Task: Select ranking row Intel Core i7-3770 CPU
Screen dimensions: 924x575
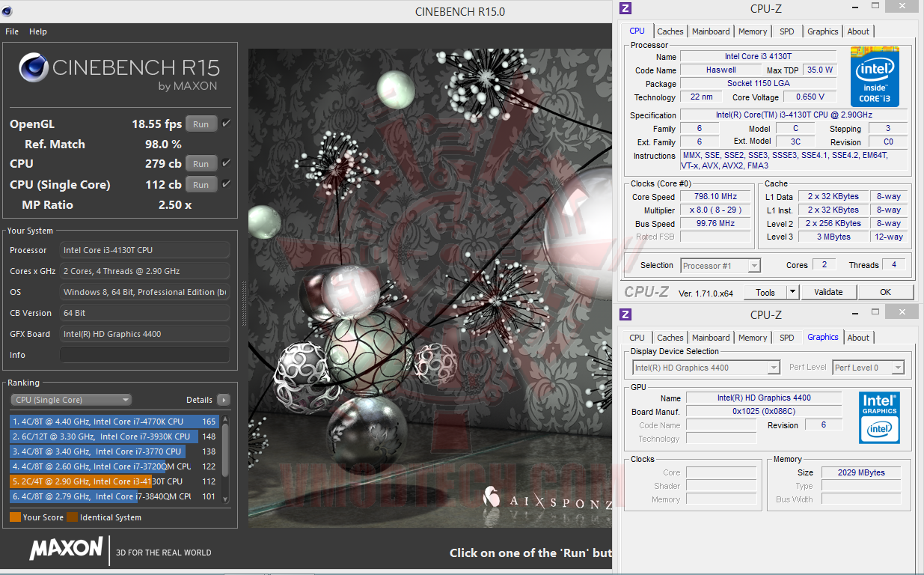Action: click(x=114, y=451)
